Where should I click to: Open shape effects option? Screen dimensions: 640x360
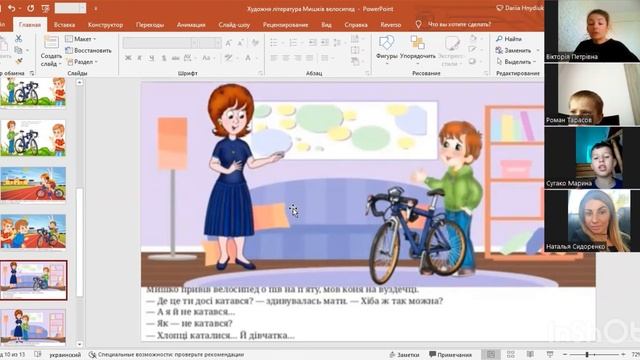473,61
